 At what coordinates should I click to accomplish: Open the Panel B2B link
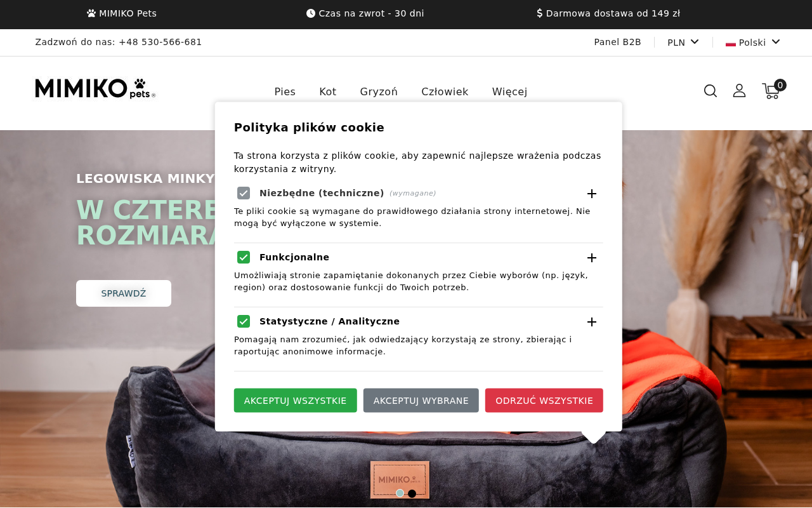[617, 42]
